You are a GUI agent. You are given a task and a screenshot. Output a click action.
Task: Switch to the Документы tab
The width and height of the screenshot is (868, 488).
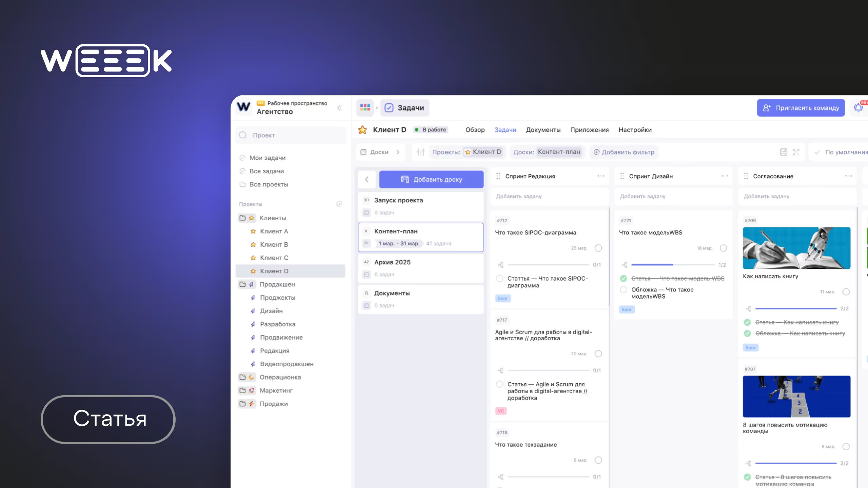(x=543, y=130)
